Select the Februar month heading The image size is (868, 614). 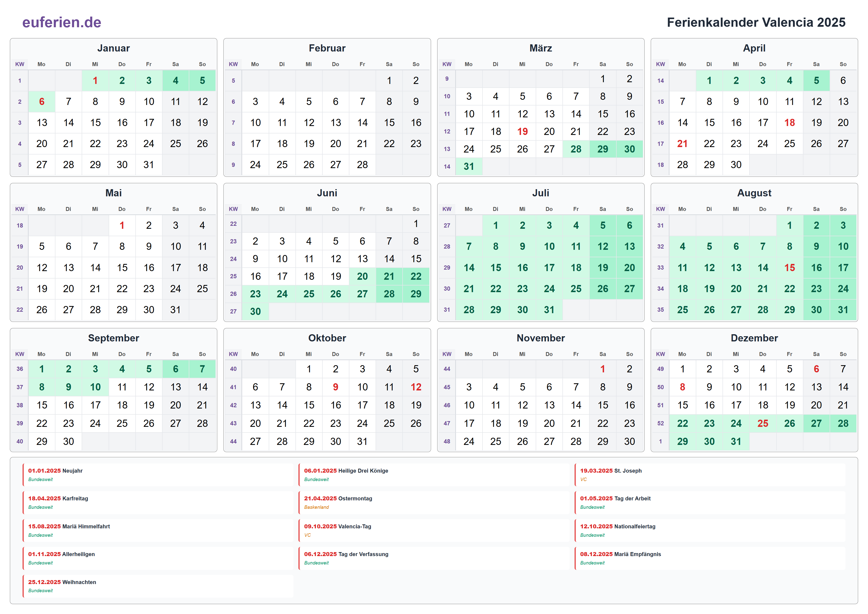coord(327,48)
